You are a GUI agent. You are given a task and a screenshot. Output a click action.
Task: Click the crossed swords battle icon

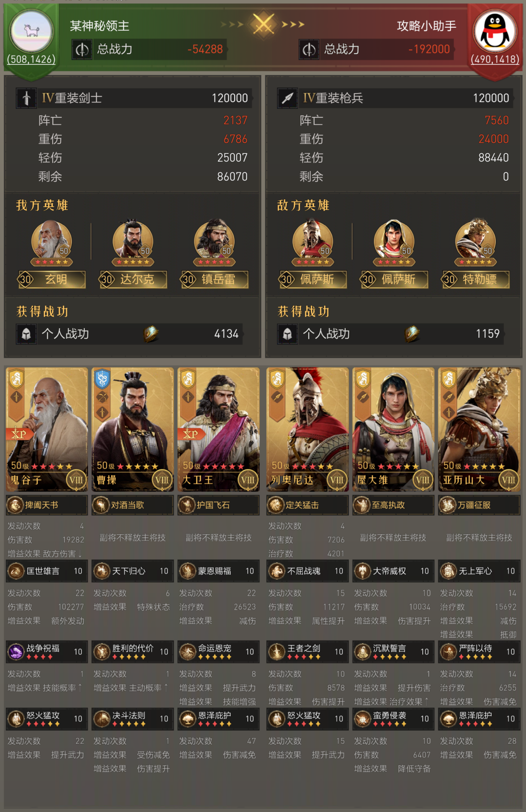point(263,24)
